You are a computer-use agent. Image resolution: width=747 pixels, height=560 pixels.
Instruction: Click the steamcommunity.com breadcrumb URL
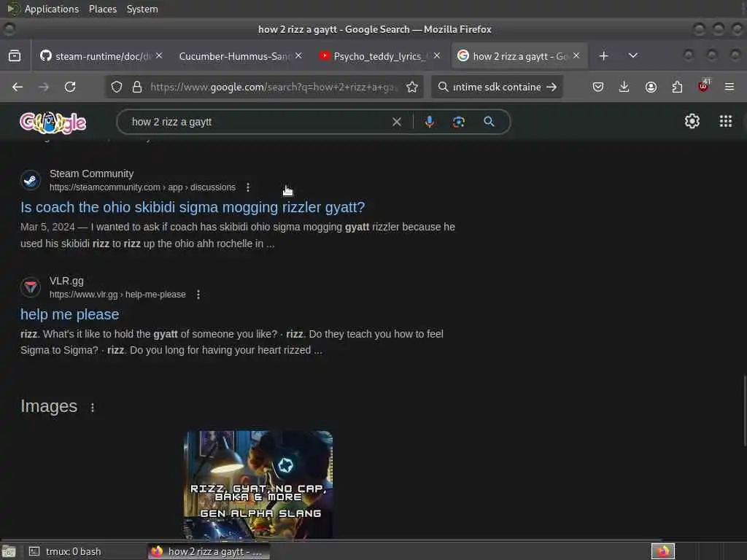click(142, 187)
